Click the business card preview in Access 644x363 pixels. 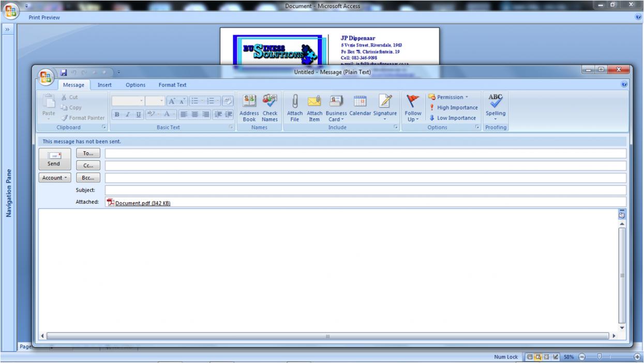point(330,47)
